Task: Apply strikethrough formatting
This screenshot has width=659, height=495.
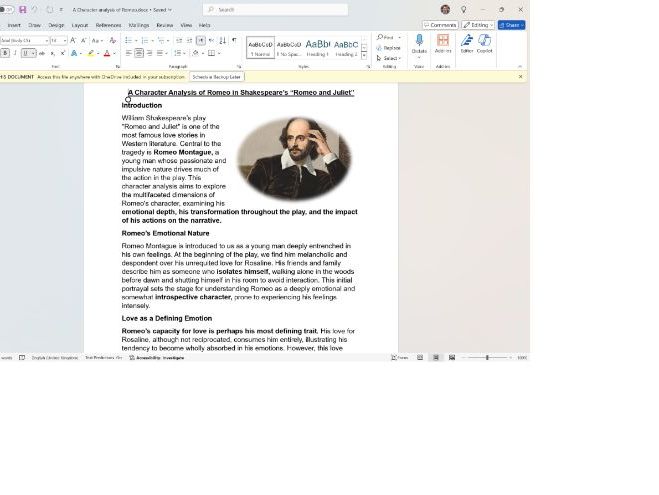Action: [42, 53]
